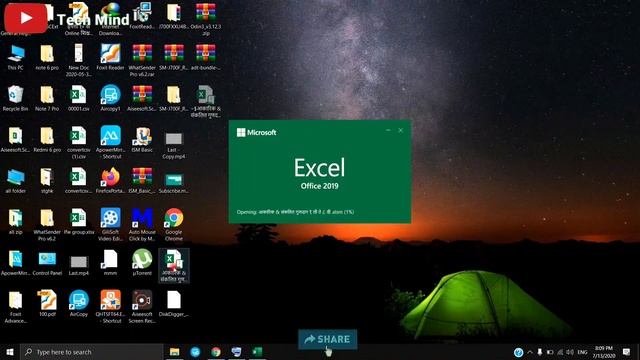Screen dimensions: 640x360
Task: Select the Redmi 6 pro folder
Action: pyautogui.click(x=47, y=140)
